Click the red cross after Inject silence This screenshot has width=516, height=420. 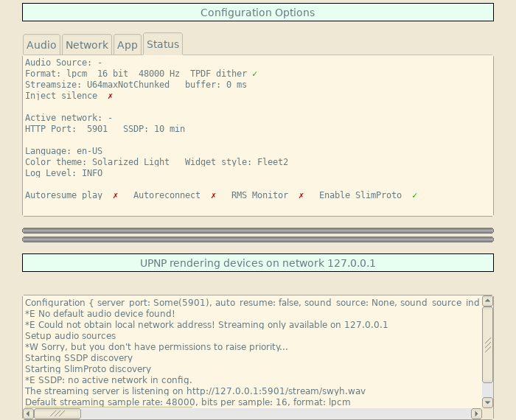pyautogui.click(x=111, y=96)
